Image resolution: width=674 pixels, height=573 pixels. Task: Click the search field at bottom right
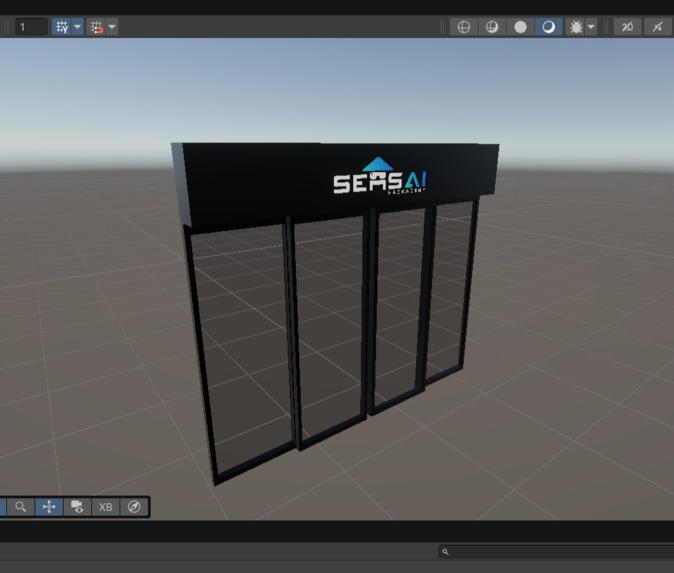pyautogui.click(x=556, y=552)
